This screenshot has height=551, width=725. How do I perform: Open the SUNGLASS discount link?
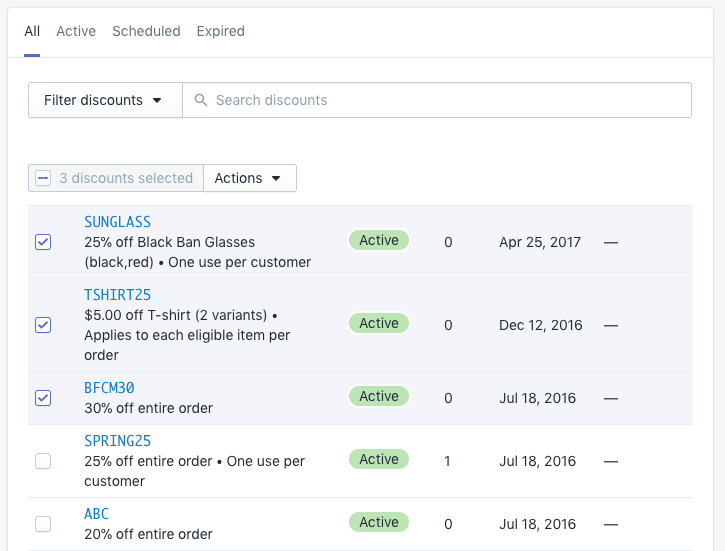pyautogui.click(x=117, y=222)
